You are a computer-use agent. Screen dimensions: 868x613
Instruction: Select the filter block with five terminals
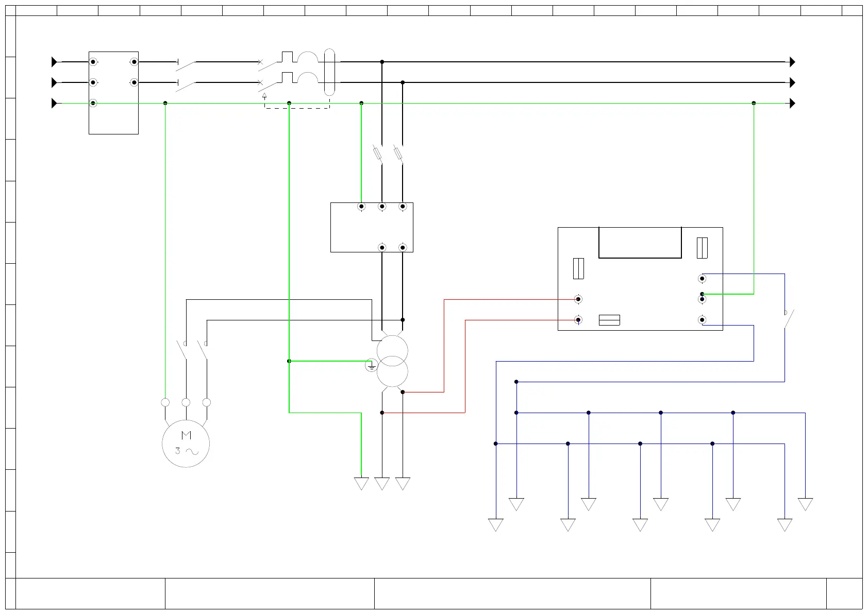[x=372, y=227]
